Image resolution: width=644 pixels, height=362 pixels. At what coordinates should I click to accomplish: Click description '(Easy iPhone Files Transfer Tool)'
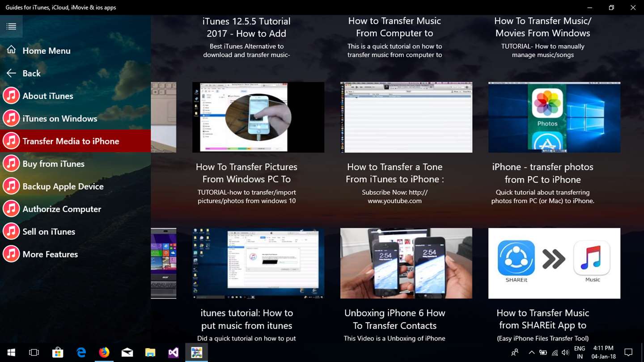(542, 338)
